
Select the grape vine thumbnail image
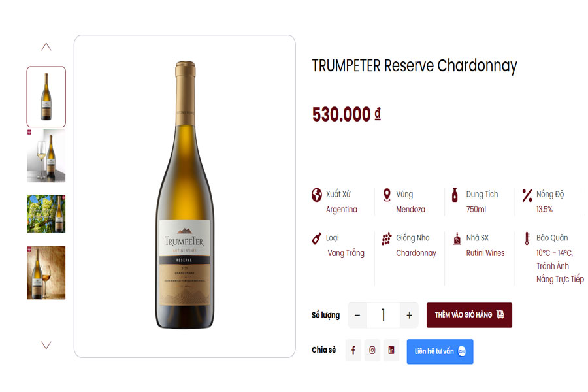(45, 214)
